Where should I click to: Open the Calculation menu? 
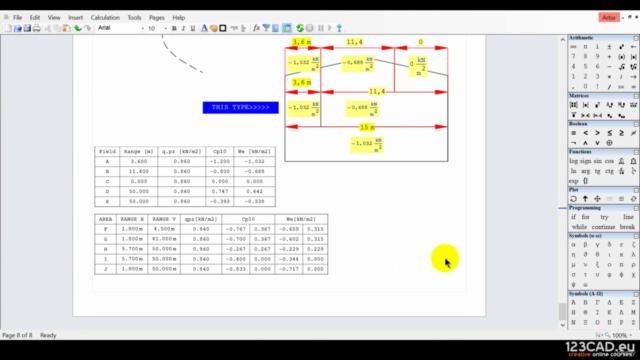(x=105, y=18)
